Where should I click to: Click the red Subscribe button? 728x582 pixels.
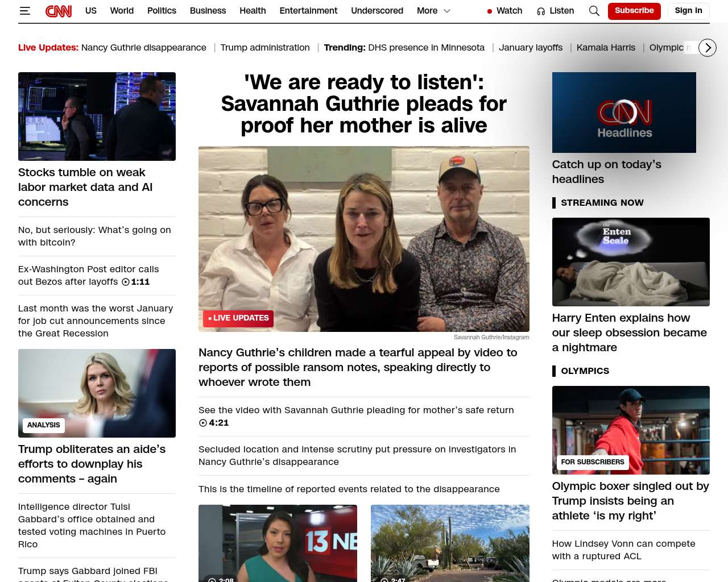[x=634, y=11]
